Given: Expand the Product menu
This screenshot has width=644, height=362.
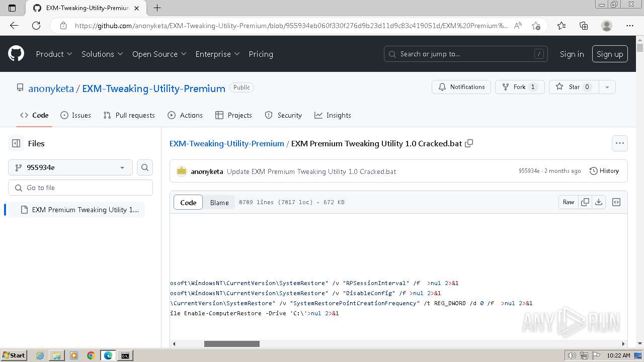Looking at the screenshot, I should coord(54,54).
